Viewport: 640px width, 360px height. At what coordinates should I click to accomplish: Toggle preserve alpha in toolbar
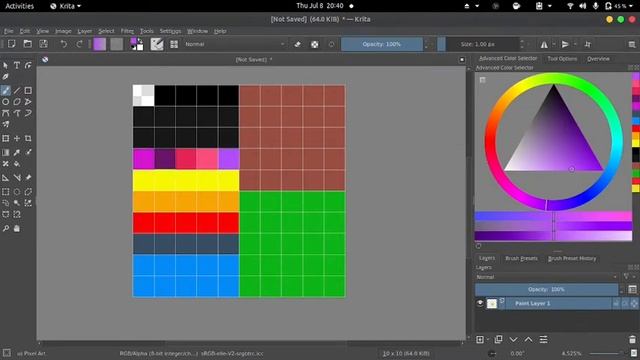pos(315,44)
